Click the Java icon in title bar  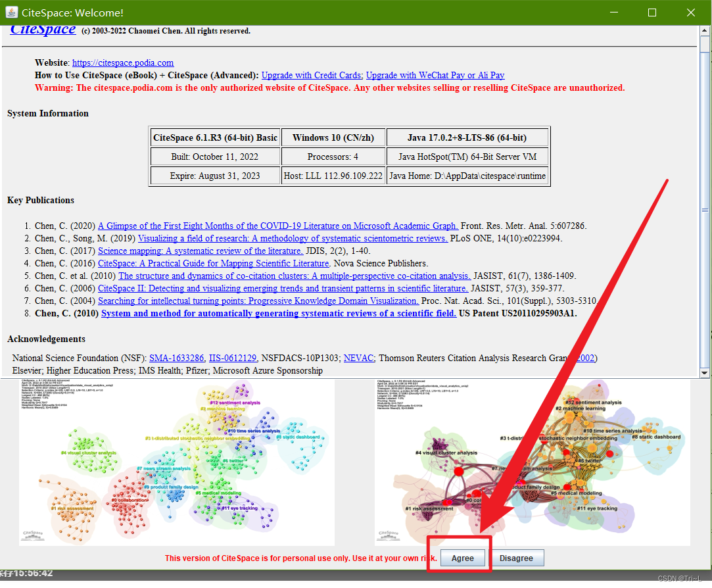[x=12, y=12]
